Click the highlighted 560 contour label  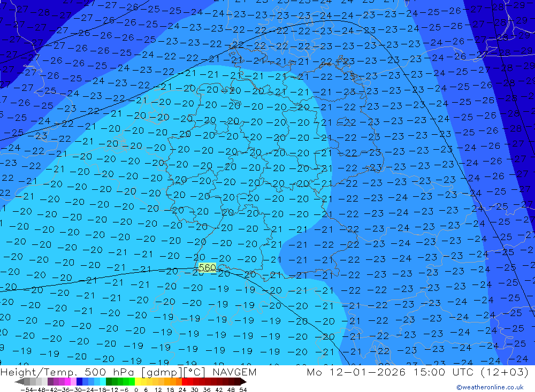point(207,267)
